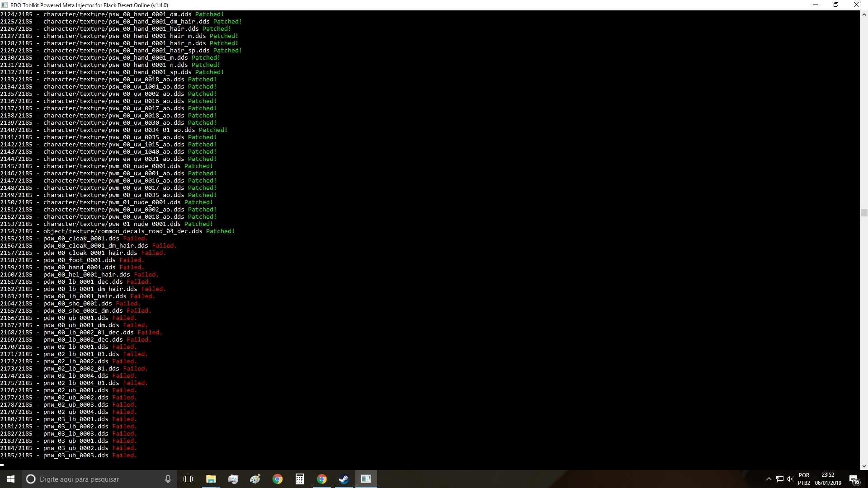868x488 pixels.
Task: Open the Windows Start menu
Action: pos(11,479)
